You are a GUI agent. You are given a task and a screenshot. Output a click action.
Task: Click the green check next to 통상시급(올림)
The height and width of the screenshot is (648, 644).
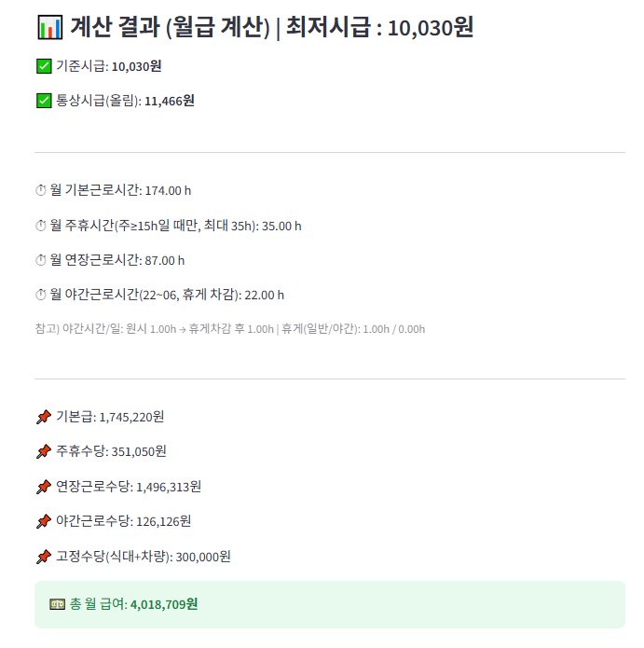coord(44,101)
